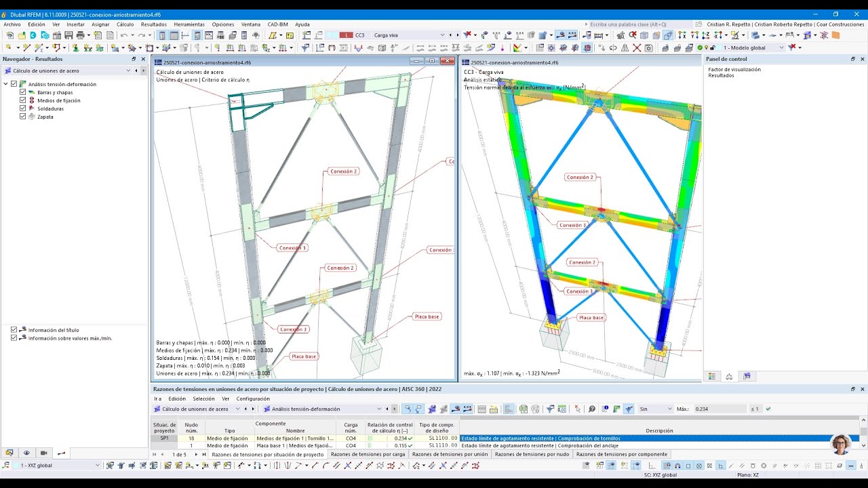Open the Carga viva load case dropdown
The height and width of the screenshot is (488, 868).
pyautogui.click(x=443, y=35)
